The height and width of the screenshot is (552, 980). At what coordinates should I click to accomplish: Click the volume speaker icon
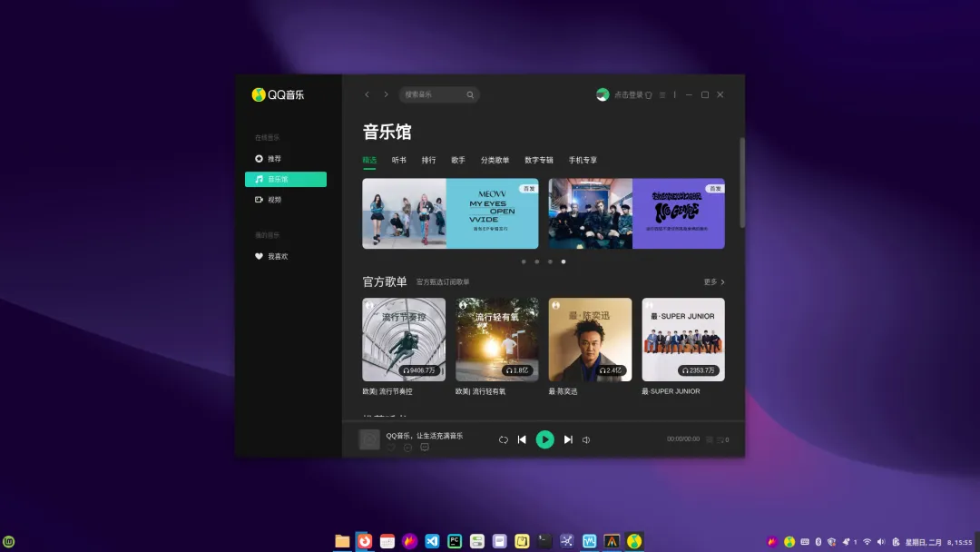pyautogui.click(x=586, y=439)
